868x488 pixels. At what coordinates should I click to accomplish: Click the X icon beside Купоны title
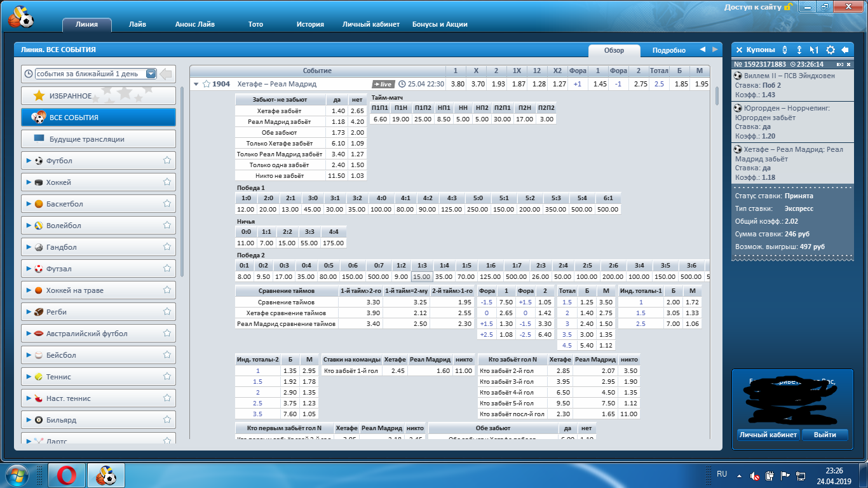point(739,50)
